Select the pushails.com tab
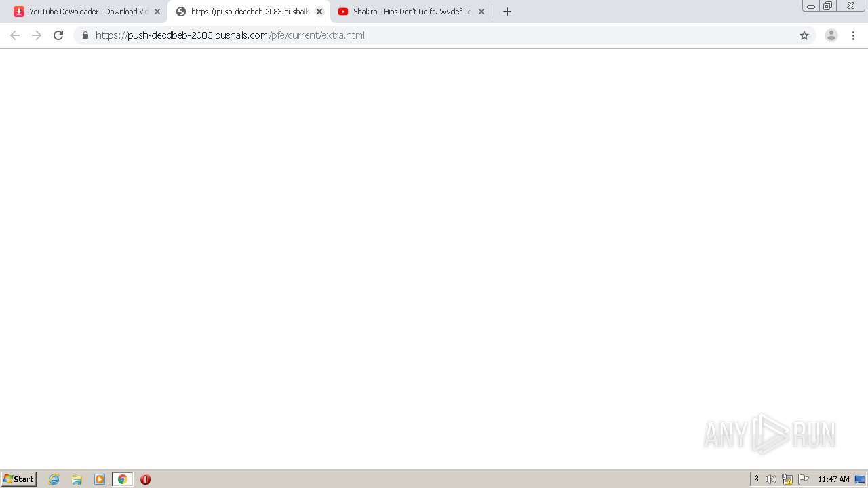This screenshot has height=488, width=868. 250,12
